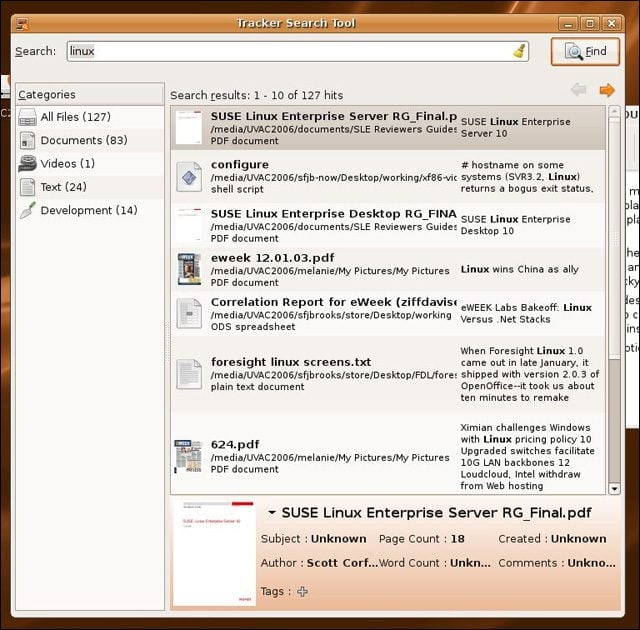Click the configure shell script icon
The width and height of the screenshot is (640, 630).
189,177
